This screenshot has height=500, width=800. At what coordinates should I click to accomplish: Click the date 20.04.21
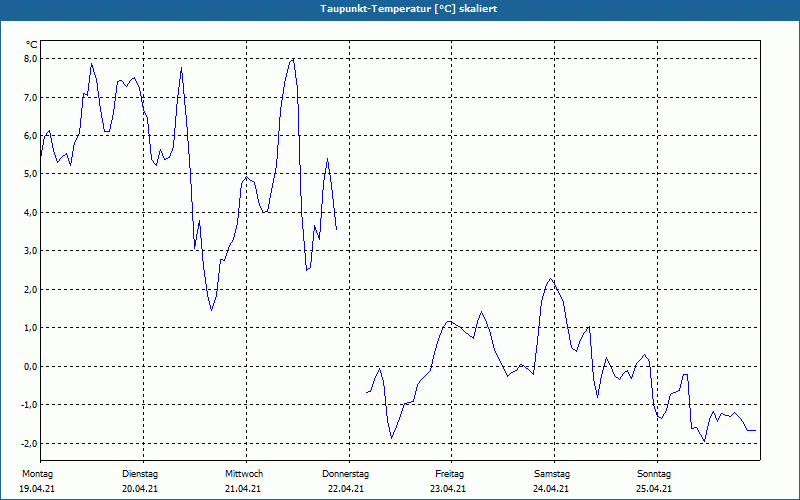[x=140, y=489]
